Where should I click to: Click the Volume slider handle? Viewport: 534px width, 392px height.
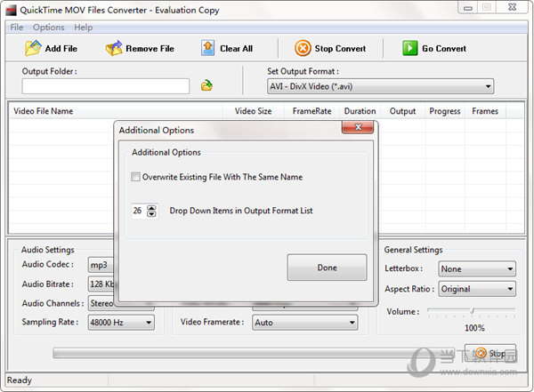pos(472,310)
